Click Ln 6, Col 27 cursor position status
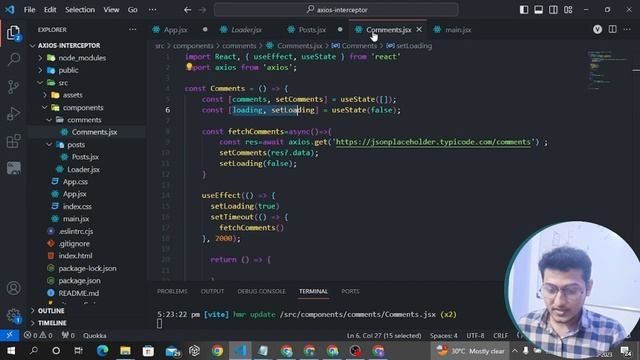This screenshot has width=640, height=360. pos(384,336)
